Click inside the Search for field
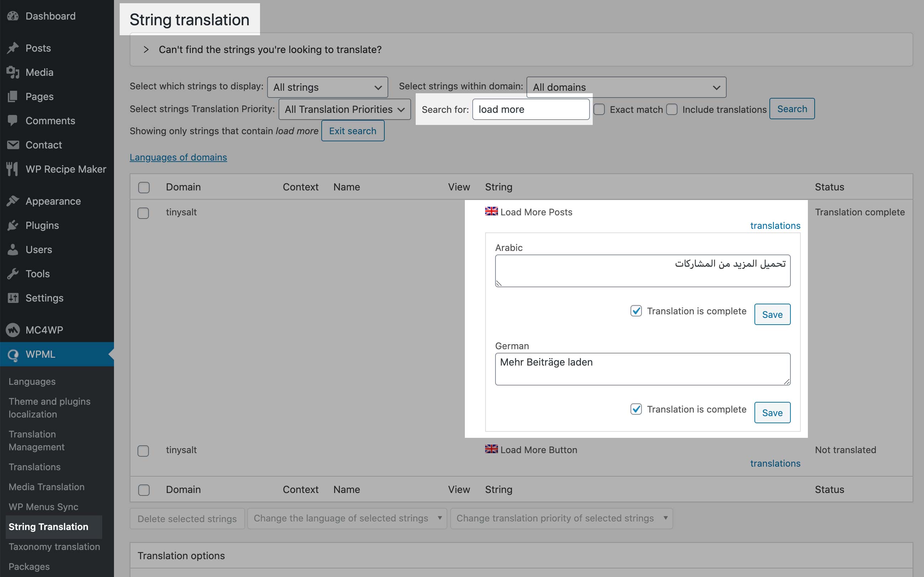Viewport: 924px width, 577px height. tap(531, 109)
